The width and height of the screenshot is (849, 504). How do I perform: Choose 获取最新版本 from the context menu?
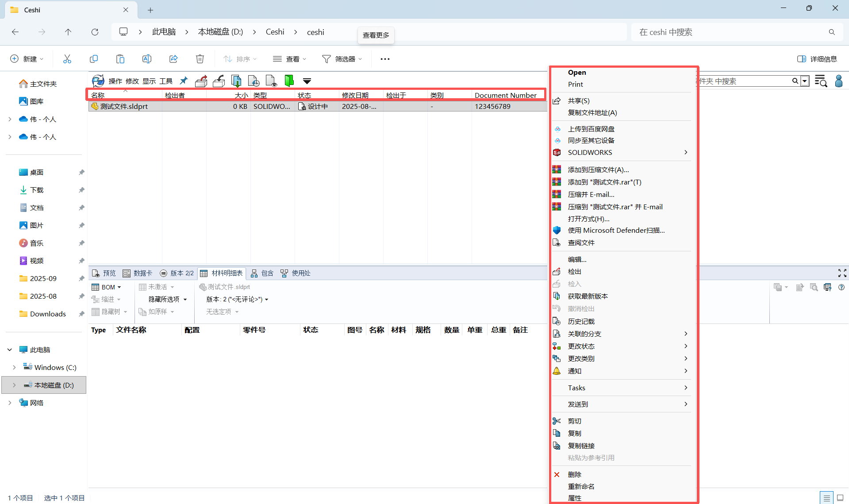(x=622, y=296)
